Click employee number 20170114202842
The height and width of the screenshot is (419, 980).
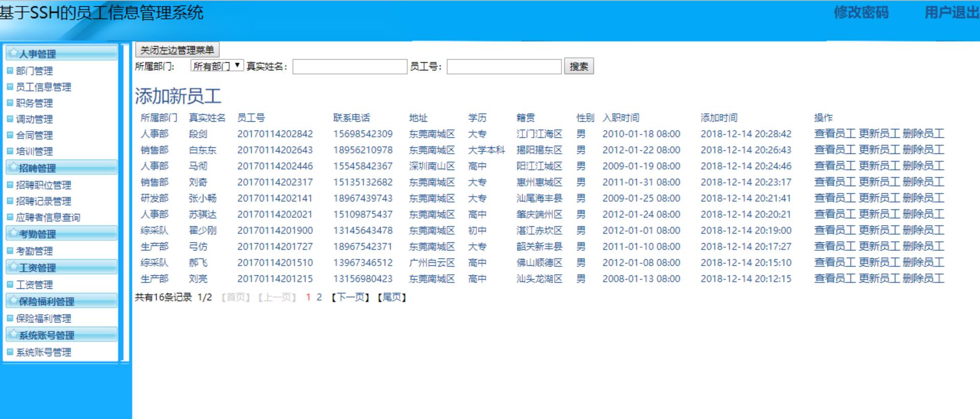tap(275, 134)
